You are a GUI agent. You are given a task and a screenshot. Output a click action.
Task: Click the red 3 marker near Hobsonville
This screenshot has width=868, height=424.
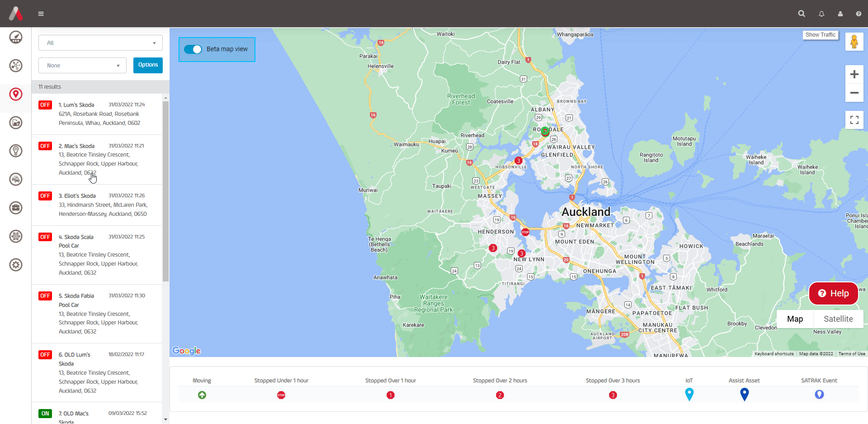pos(519,161)
